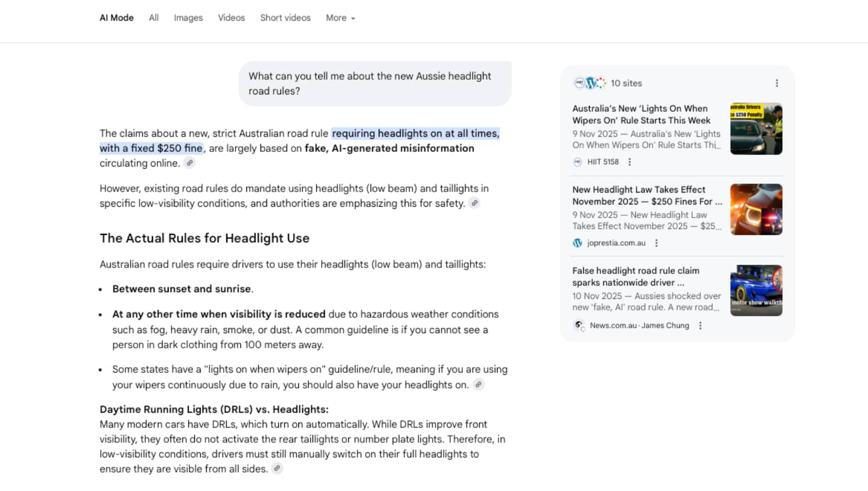Click the police officer article thumbnail
Image resolution: width=868 pixels, height=491 pixels.
(756, 129)
